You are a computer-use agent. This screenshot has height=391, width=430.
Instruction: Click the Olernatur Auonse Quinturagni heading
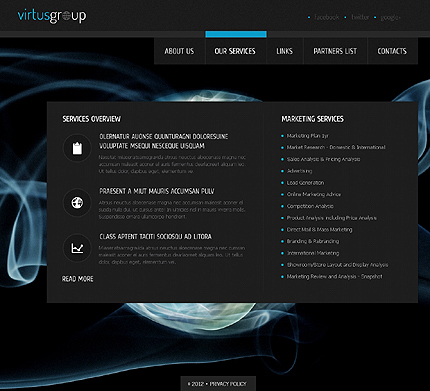click(164, 141)
